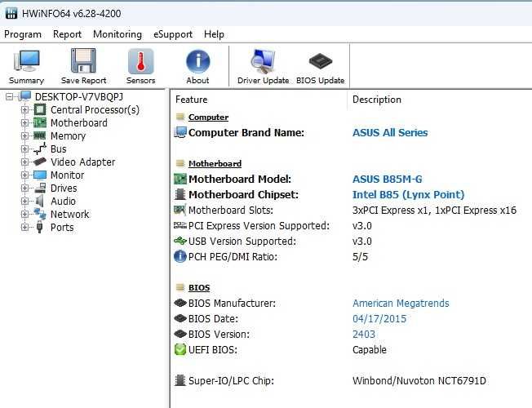Select the Network tree item label
The height and width of the screenshot is (408, 532).
[x=69, y=214]
